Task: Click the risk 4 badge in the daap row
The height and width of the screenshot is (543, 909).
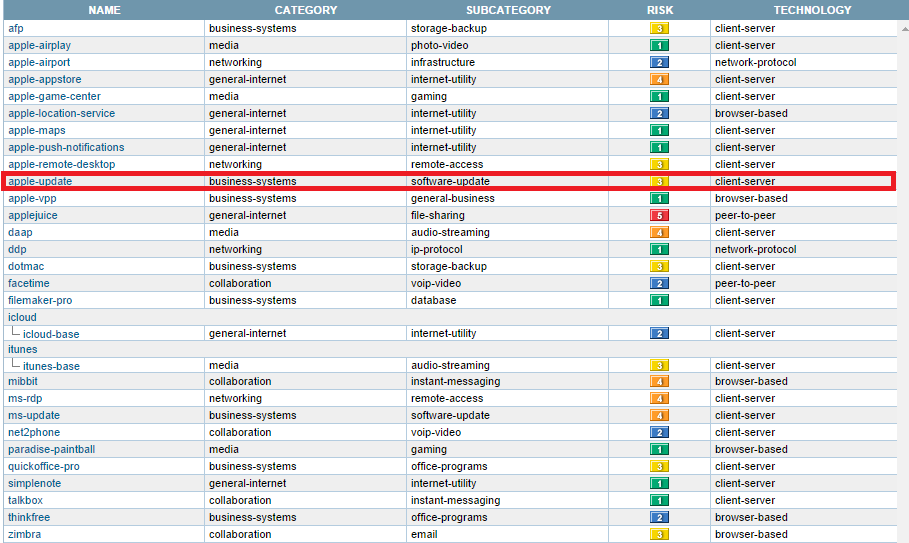Action: (x=659, y=232)
